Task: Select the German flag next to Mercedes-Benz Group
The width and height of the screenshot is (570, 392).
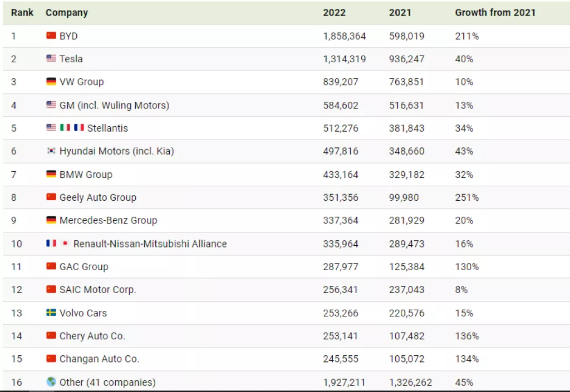Action: point(51,220)
